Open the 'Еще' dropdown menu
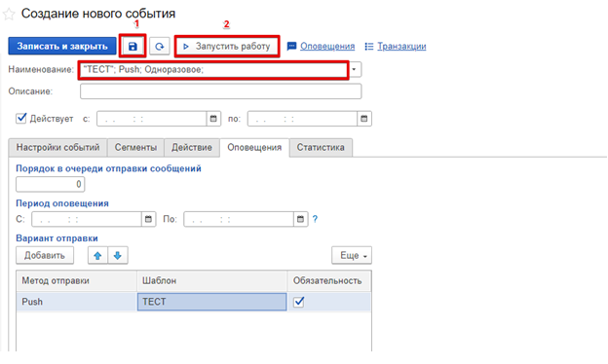Screen dimensions: 608x364 click(x=352, y=256)
